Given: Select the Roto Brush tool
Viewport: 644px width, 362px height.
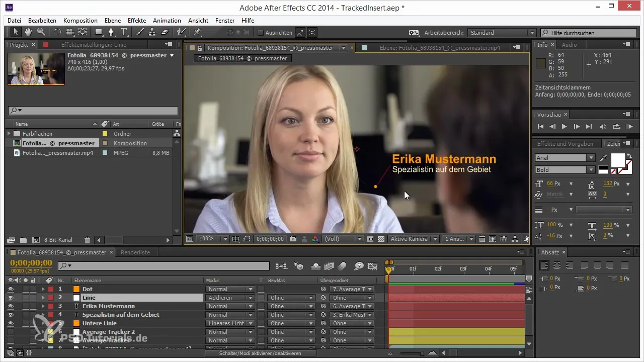Looking at the screenshot, I should tap(181, 32).
